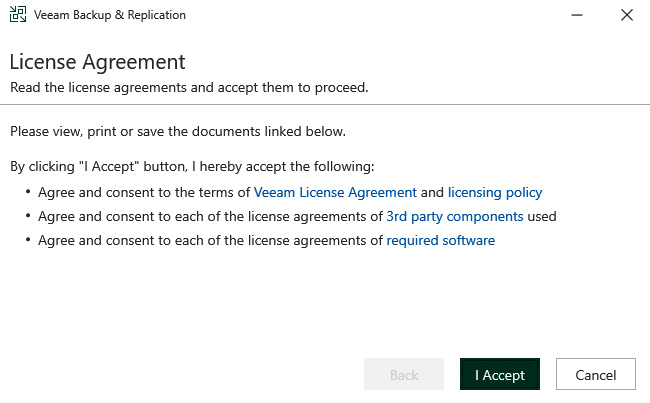Click the first bullet point marker

pyautogui.click(x=28, y=192)
